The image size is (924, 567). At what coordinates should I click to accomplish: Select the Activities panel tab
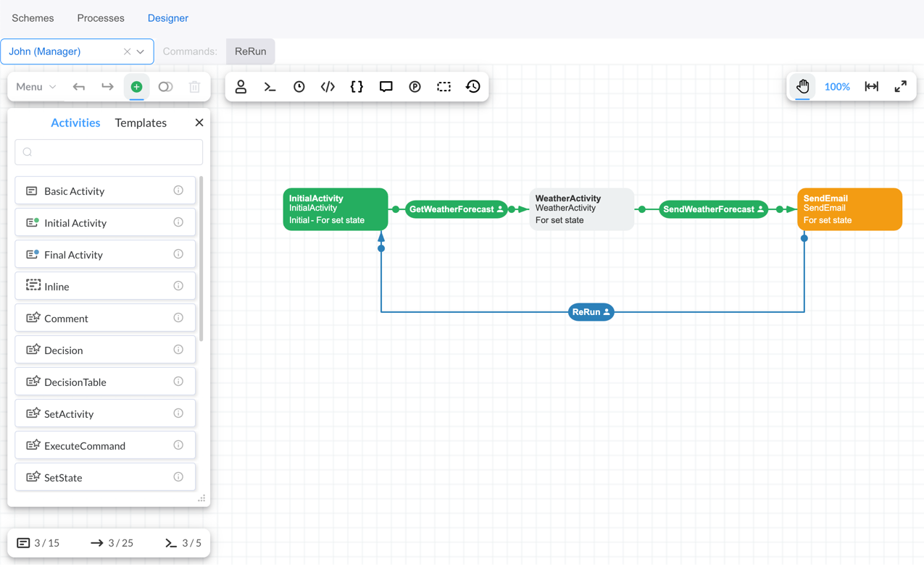click(x=75, y=123)
